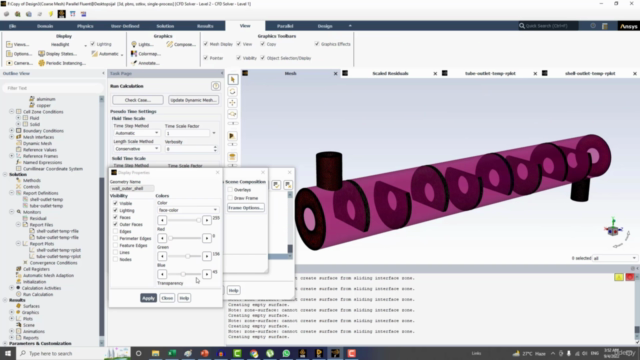Open Windows Start menu

tap(8, 353)
